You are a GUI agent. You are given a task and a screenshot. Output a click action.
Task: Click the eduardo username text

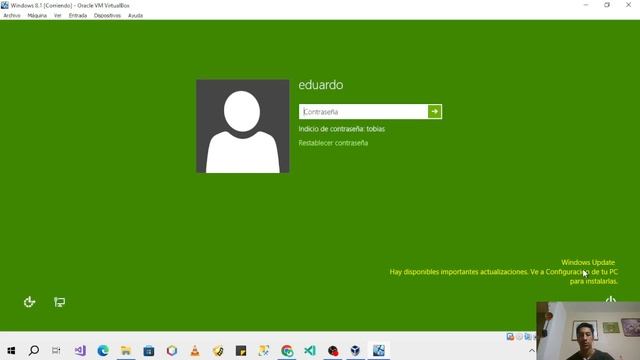321,85
